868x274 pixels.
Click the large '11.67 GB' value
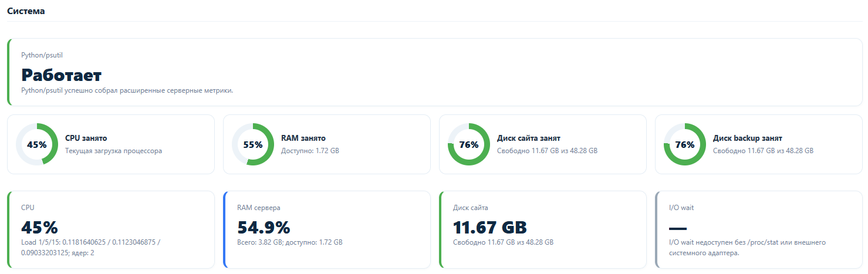pos(490,227)
